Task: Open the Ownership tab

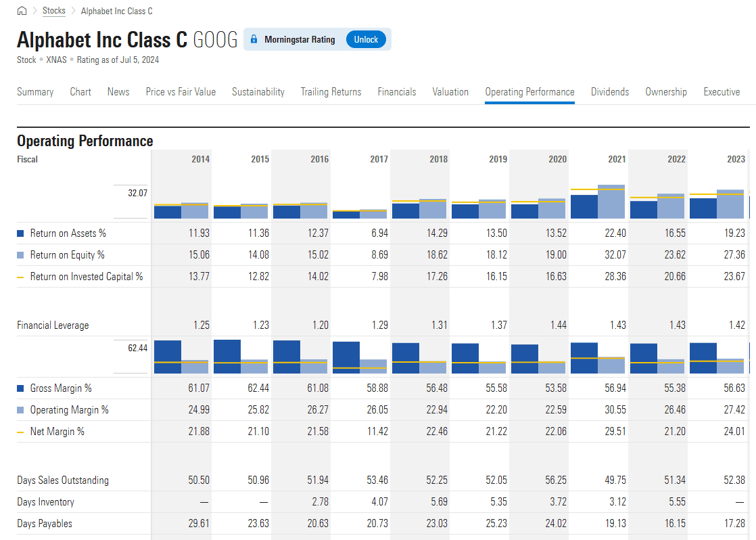Action: coord(666,91)
